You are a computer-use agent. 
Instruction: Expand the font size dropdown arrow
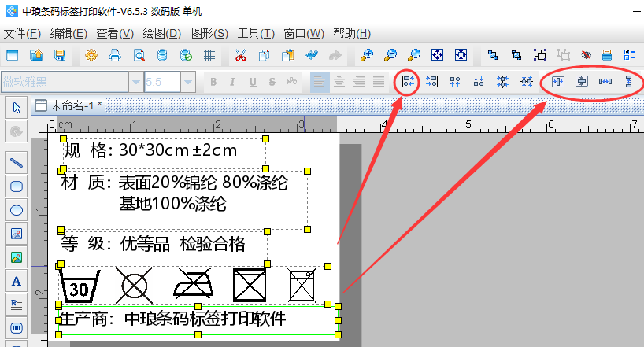(187, 82)
